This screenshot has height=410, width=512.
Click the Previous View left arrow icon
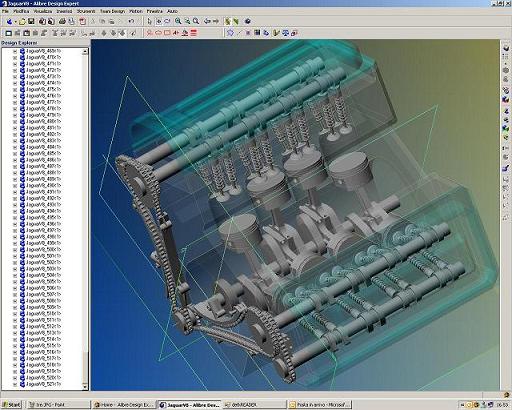click(207, 21)
